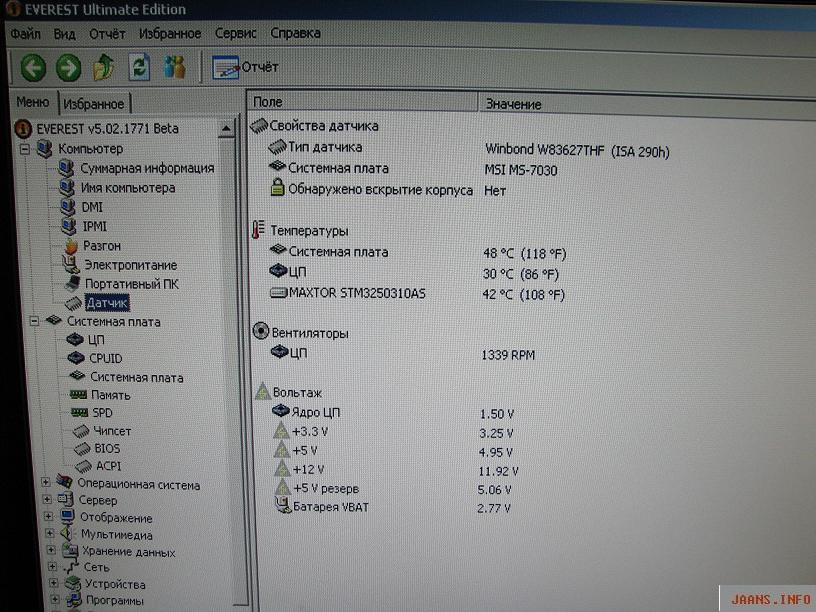Image resolution: width=816 pixels, height=612 pixels.
Task: Open the users icon in the toolbar
Action: point(174,67)
